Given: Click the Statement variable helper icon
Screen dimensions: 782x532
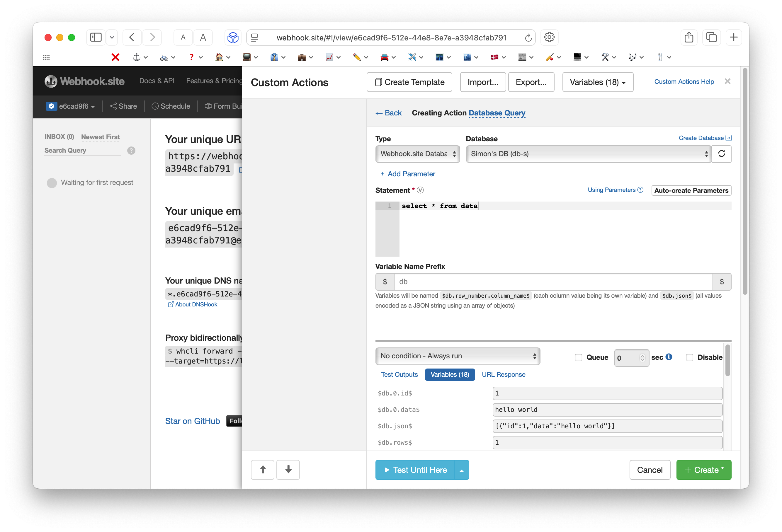Looking at the screenshot, I should pos(420,190).
